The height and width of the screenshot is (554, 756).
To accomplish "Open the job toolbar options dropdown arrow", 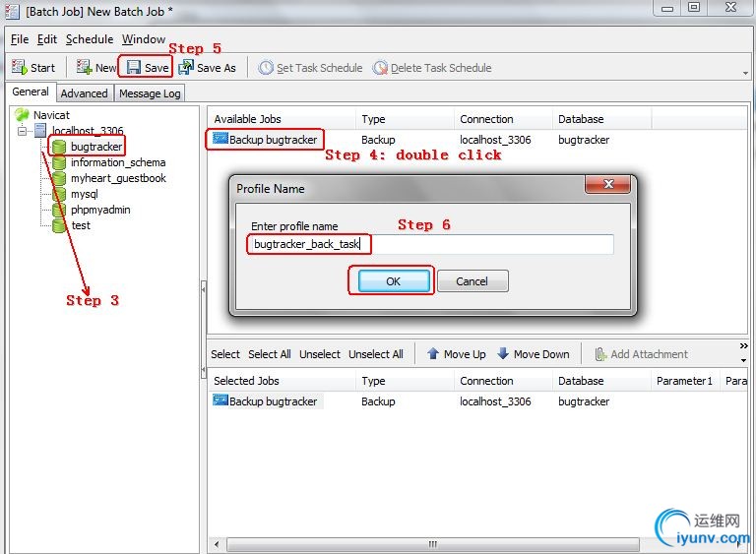I will [x=743, y=360].
